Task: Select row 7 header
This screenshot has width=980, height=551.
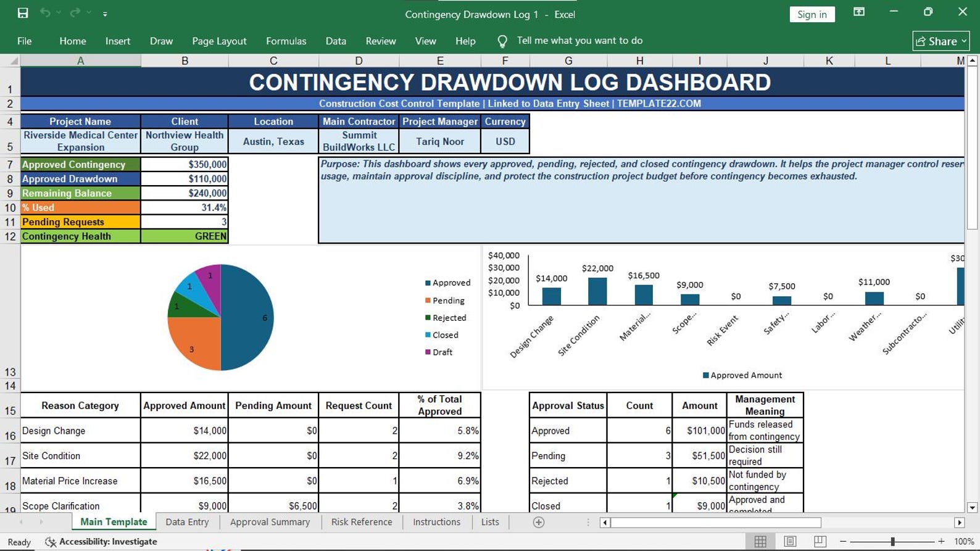Action: (x=10, y=165)
